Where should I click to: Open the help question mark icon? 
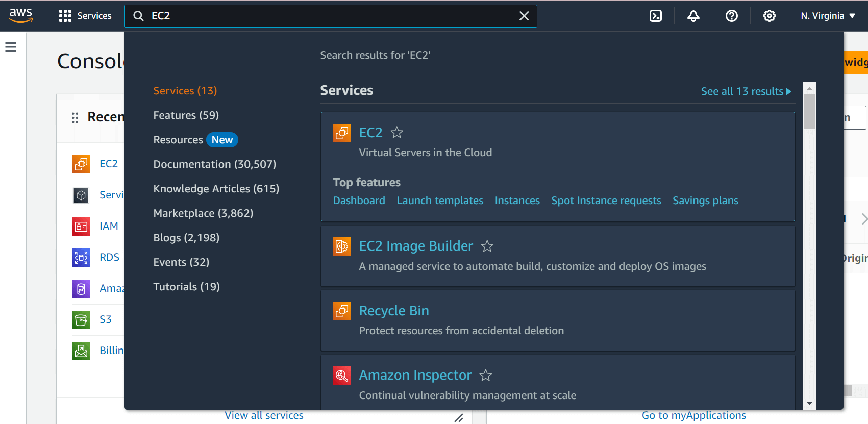[731, 16]
